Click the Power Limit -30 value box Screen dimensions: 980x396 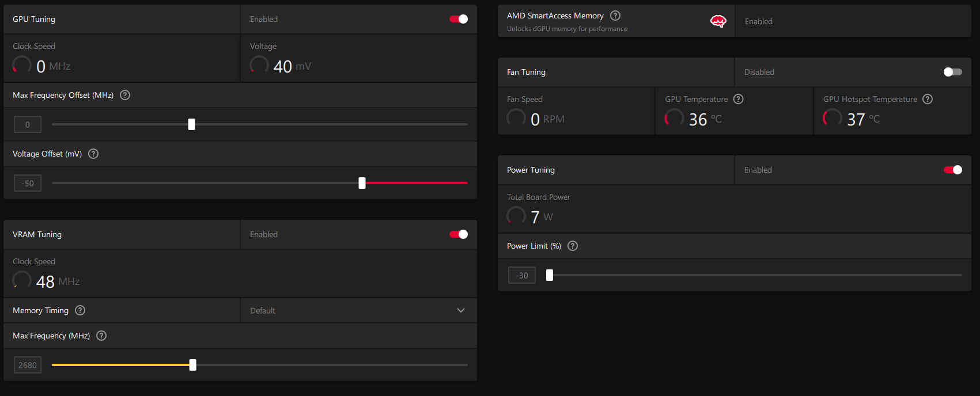[x=522, y=275]
